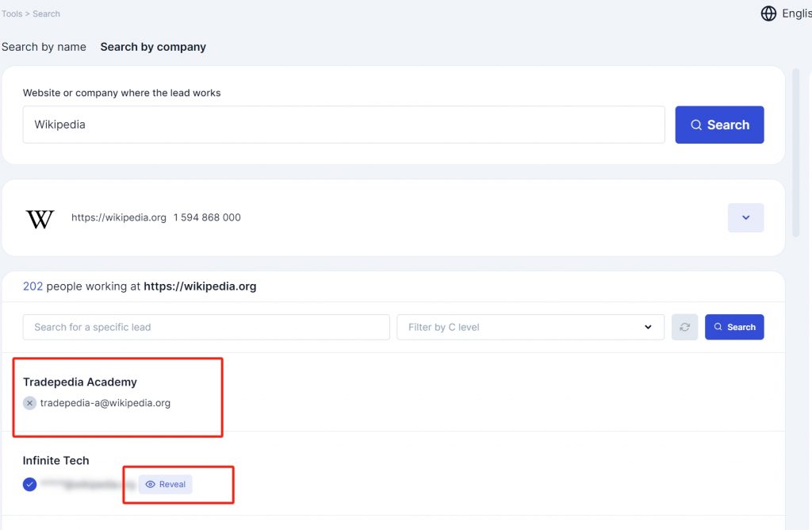The height and width of the screenshot is (530, 812).
Task: Click the blue verified checkmark for Infinite Tech
Action: pyautogui.click(x=29, y=485)
